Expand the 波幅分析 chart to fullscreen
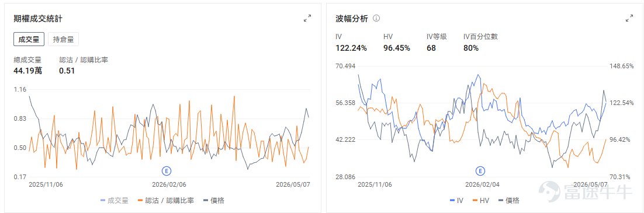Screen dimensions: 644x213 coord(629,18)
